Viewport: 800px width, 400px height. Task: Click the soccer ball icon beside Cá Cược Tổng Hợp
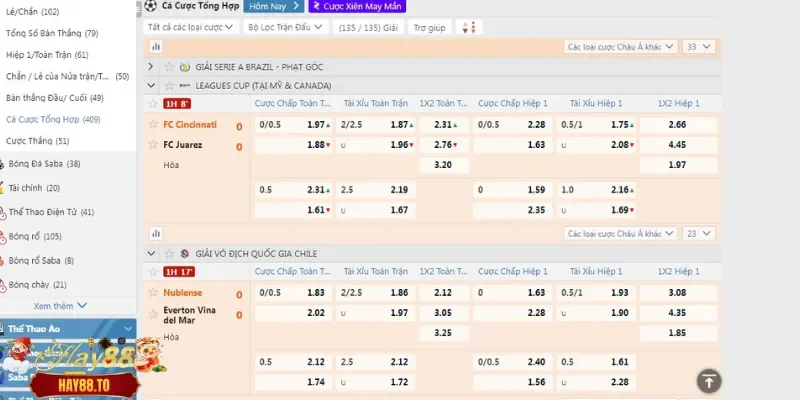150,6
